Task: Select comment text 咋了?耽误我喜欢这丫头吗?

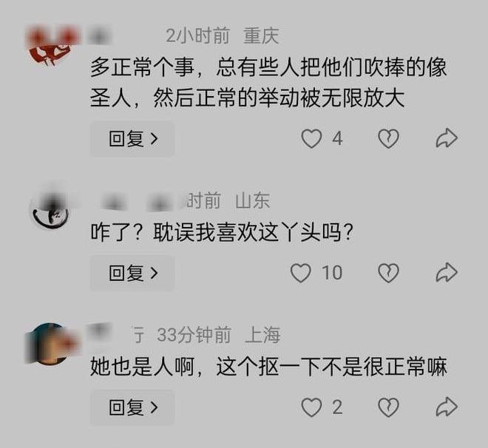Action: [222, 232]
